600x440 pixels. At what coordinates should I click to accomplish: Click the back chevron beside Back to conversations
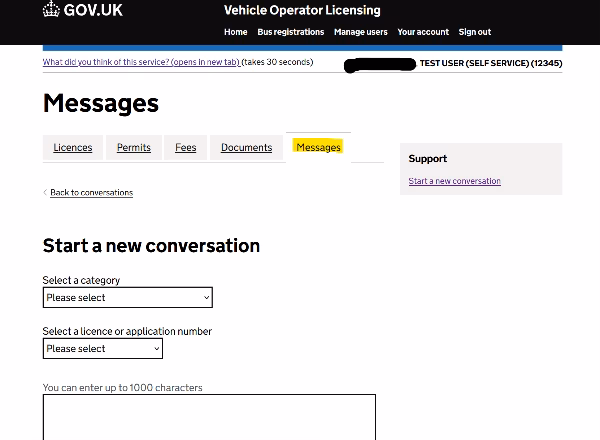pyautogui.click(x=45, y=192)
